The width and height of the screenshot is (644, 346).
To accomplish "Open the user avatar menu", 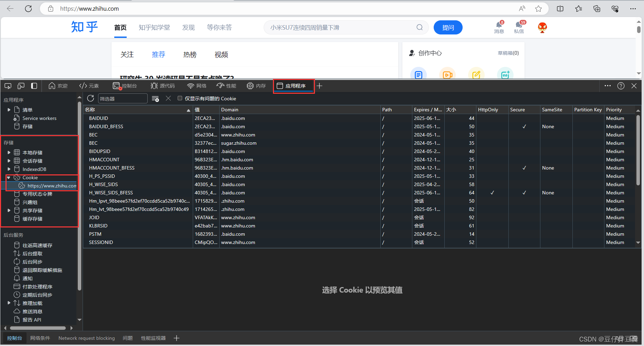I will tap(542, 27).
